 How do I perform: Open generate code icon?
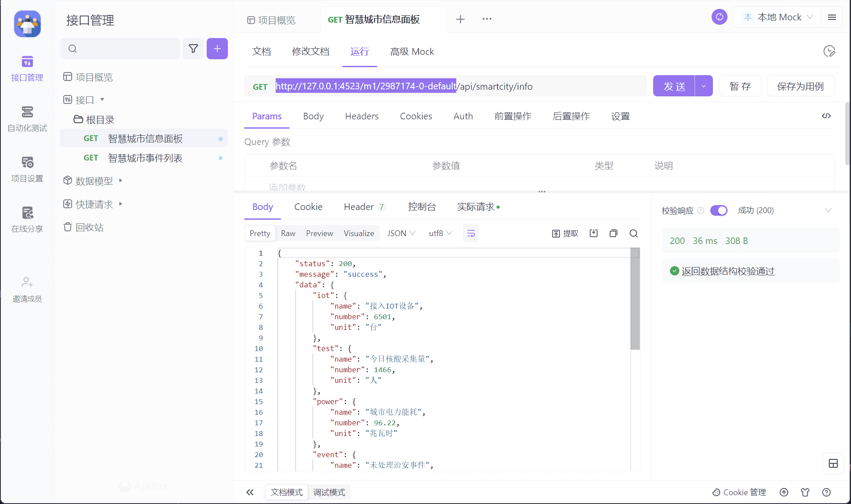(x=826, y=116)
